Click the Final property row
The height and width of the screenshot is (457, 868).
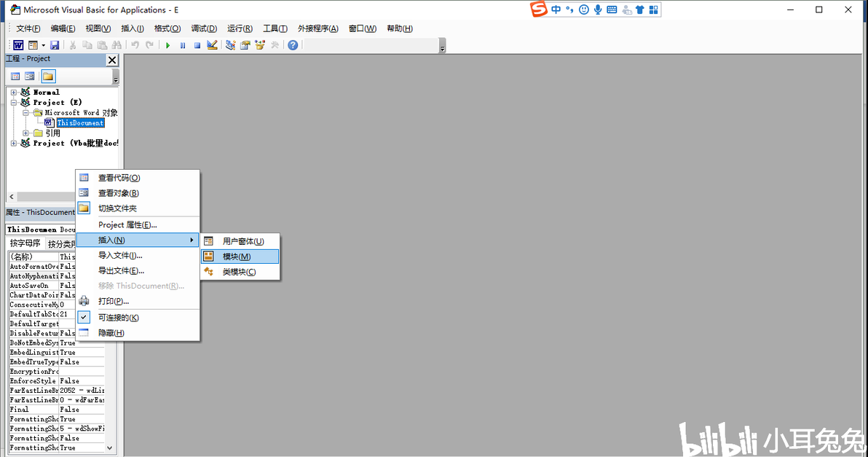tap(57, 410)
